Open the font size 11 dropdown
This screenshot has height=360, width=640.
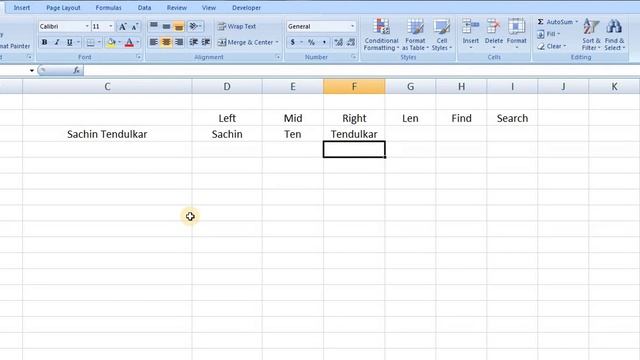[111, 27]
